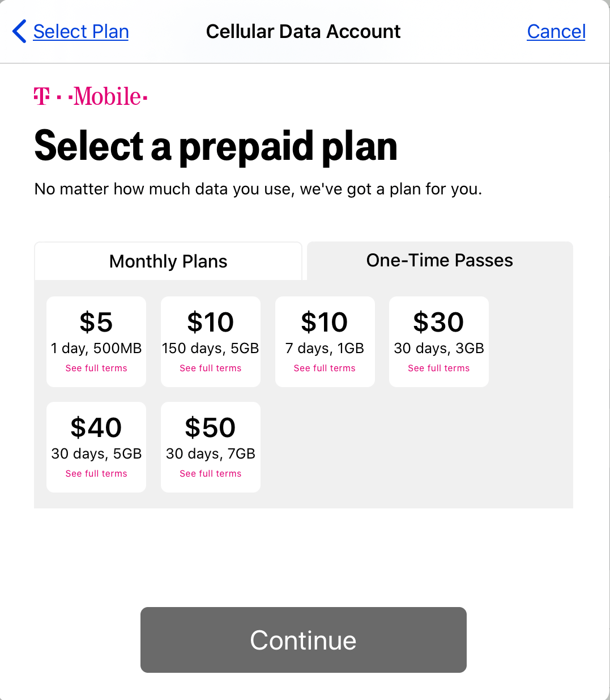This screenshot has height=700, width=610.
Task: See full terms for the $5 pass
Action: pos(96,368)
